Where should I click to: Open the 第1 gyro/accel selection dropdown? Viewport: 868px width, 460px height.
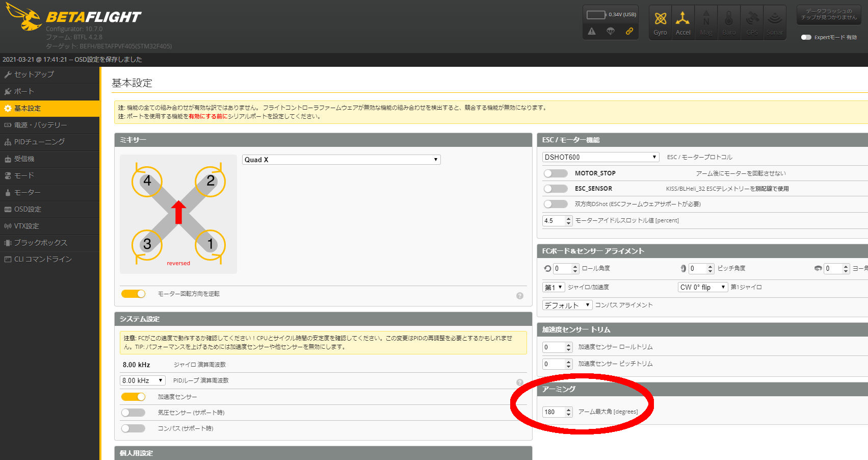point(554,287)
